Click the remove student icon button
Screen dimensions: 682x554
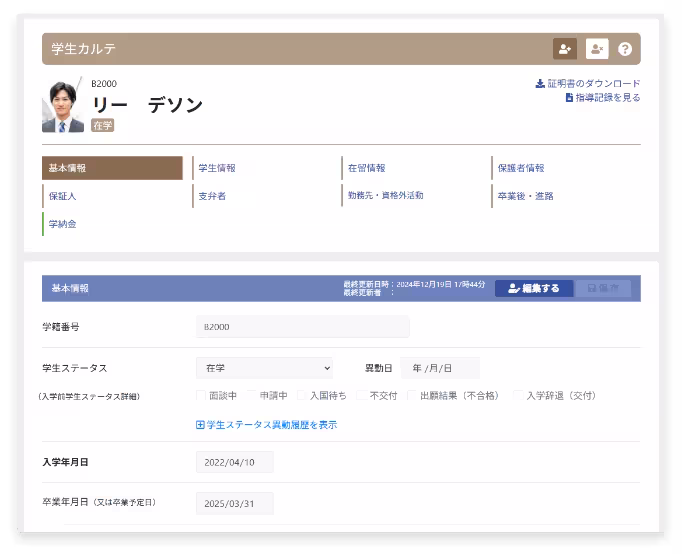(597, 49)
